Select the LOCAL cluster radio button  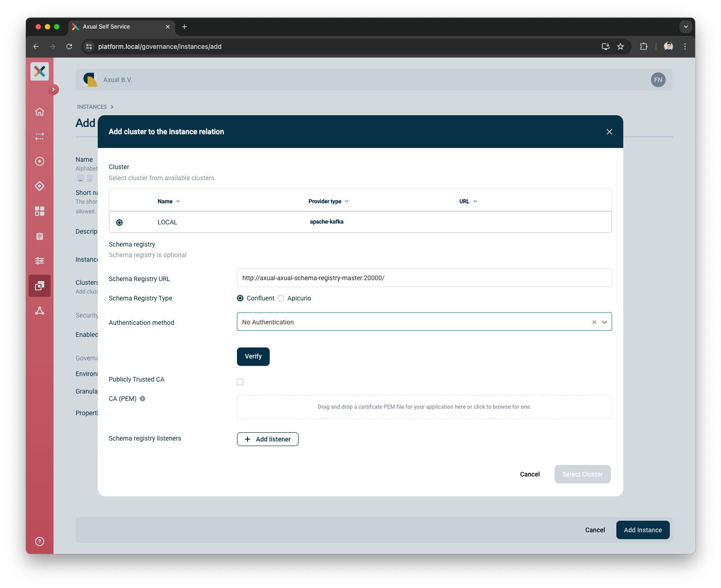pyautogui.click(x=119, y=223)
